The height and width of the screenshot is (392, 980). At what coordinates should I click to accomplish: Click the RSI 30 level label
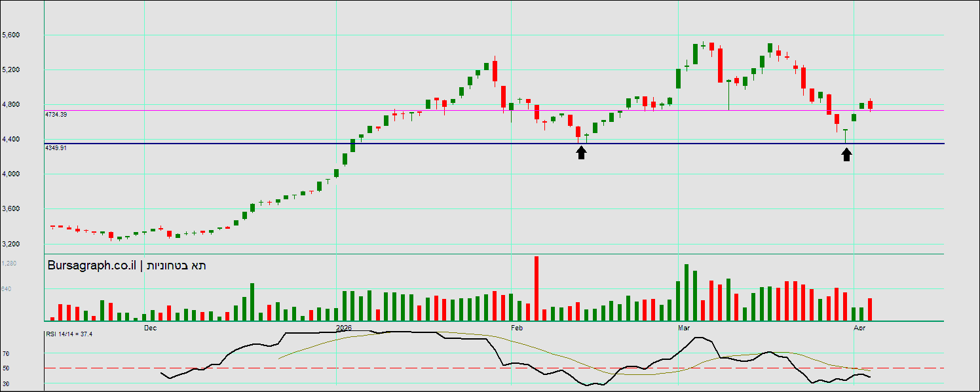coord(6,383)
